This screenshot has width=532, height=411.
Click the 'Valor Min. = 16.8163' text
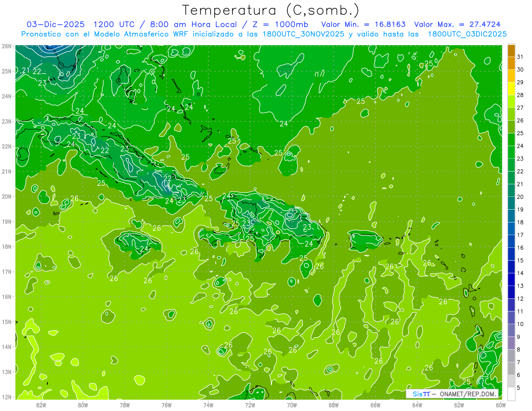(363, 24)
